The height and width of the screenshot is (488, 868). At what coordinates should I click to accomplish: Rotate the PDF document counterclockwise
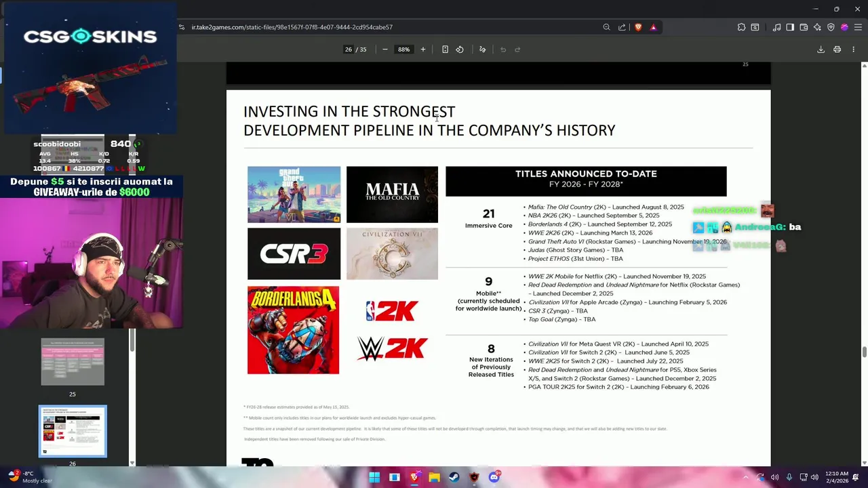click(460, 49)
